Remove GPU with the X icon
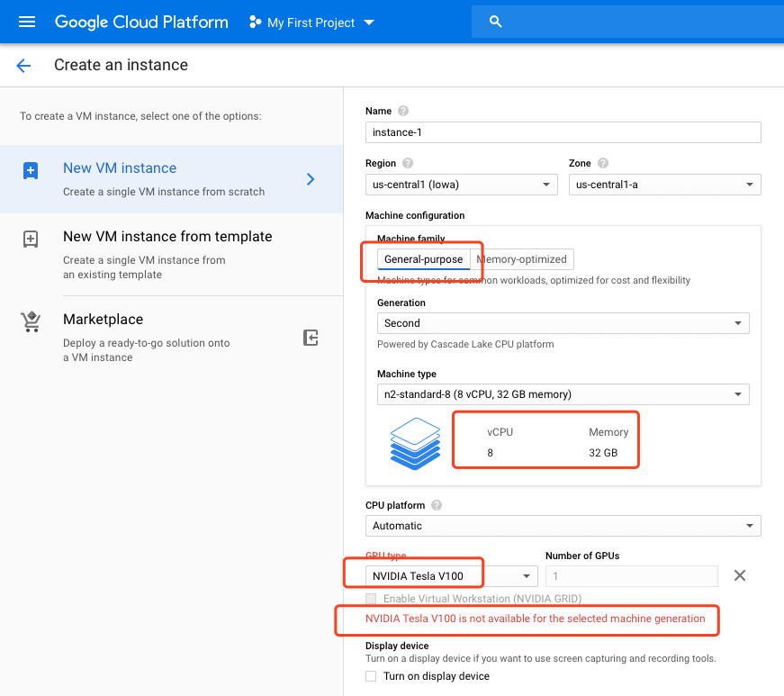Image resolution: width=784 pixels, height=696 pixels. point(740,575)
